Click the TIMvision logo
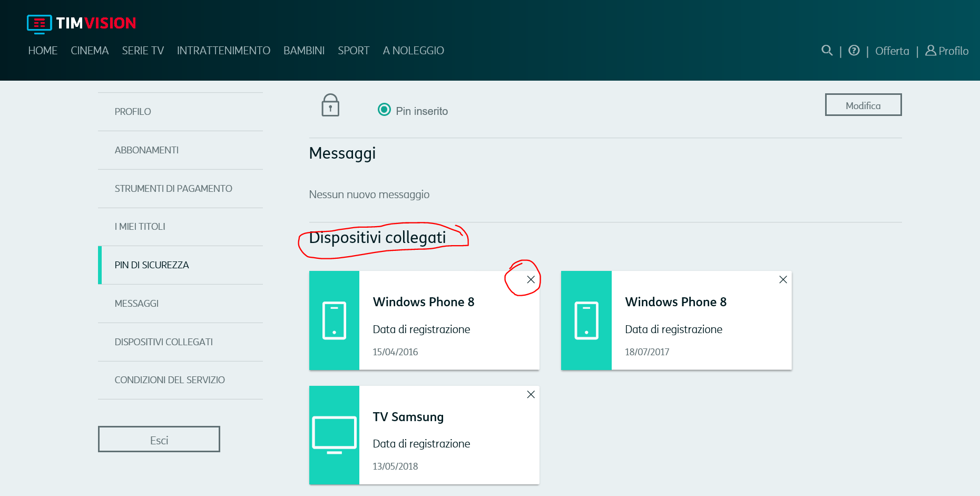This screenshot has width=980, height=496. pyautogui.click(x=81, y=23)
